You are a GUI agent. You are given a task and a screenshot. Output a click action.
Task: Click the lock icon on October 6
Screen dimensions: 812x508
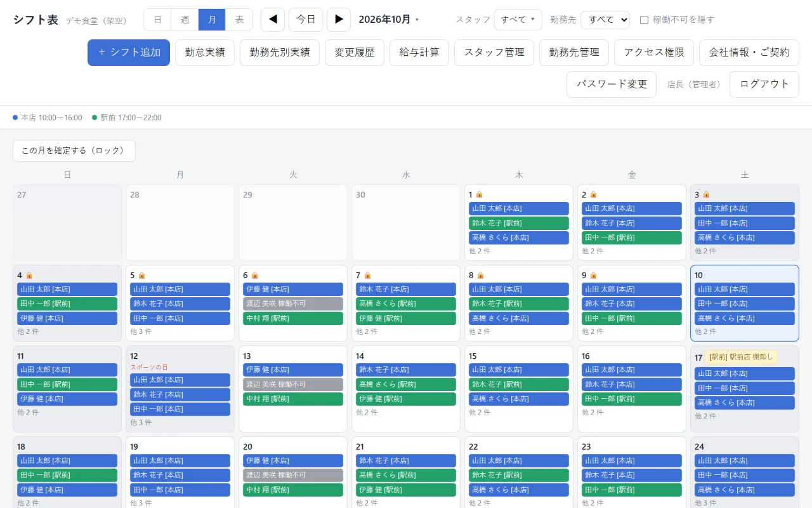tap(254, 276)
